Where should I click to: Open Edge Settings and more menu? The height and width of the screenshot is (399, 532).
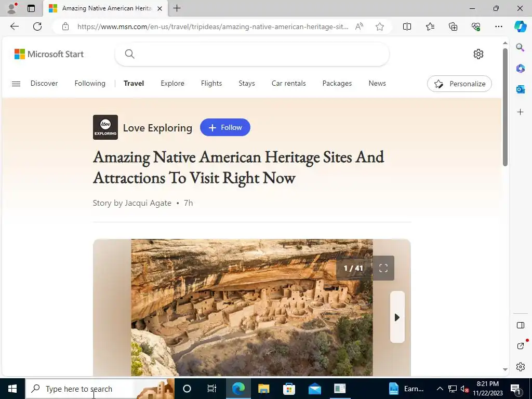pyautogui.click(x=498, y=26)
